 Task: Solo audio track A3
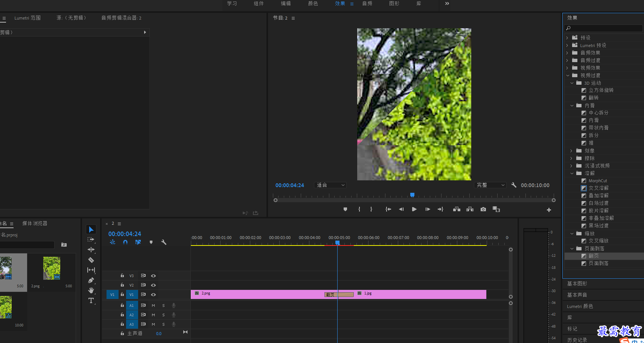[x=163, y=324]
